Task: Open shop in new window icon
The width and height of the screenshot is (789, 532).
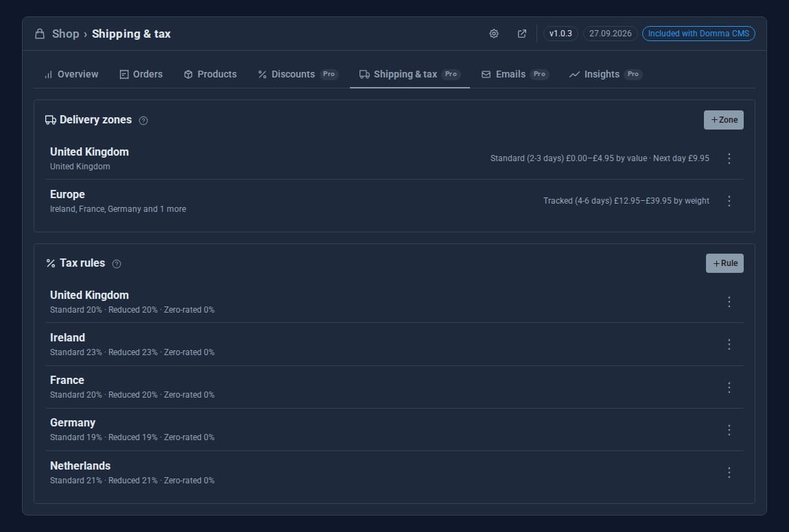Action: click(522, 34)
